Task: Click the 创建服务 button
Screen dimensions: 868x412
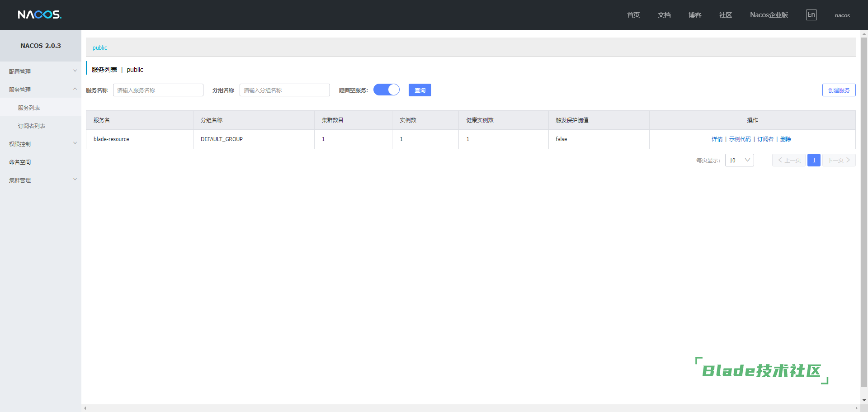Action: [x=839, y=90]
